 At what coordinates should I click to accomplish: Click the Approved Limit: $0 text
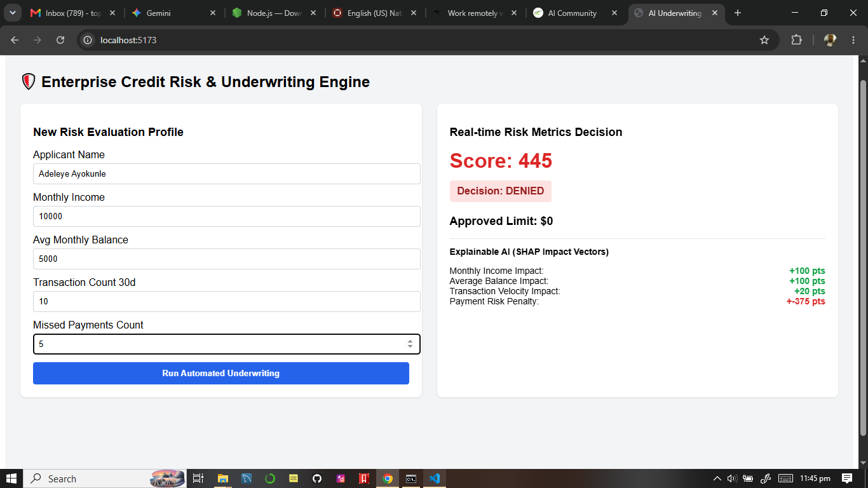(501, 221)
